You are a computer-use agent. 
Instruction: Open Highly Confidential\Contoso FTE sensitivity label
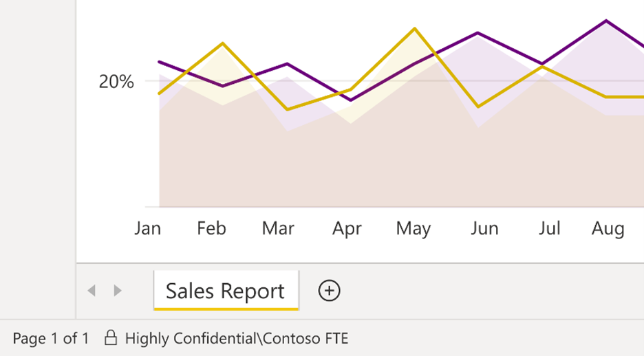coord(236,338)
